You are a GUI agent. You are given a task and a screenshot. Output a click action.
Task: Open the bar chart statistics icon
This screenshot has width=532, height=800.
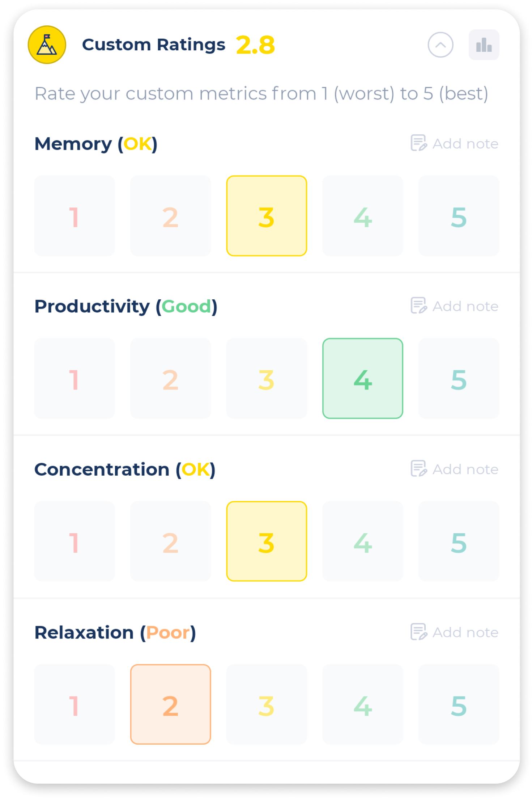(x=484, y=45)
